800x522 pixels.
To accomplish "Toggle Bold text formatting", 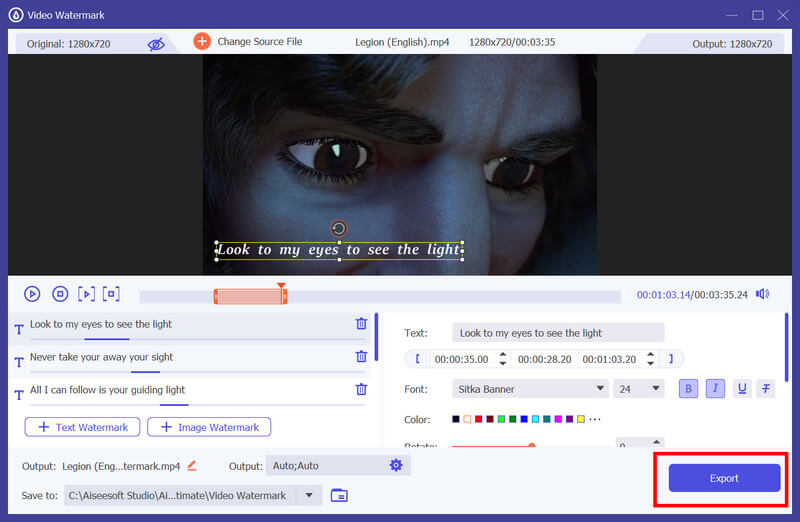I will coord(688,389).
